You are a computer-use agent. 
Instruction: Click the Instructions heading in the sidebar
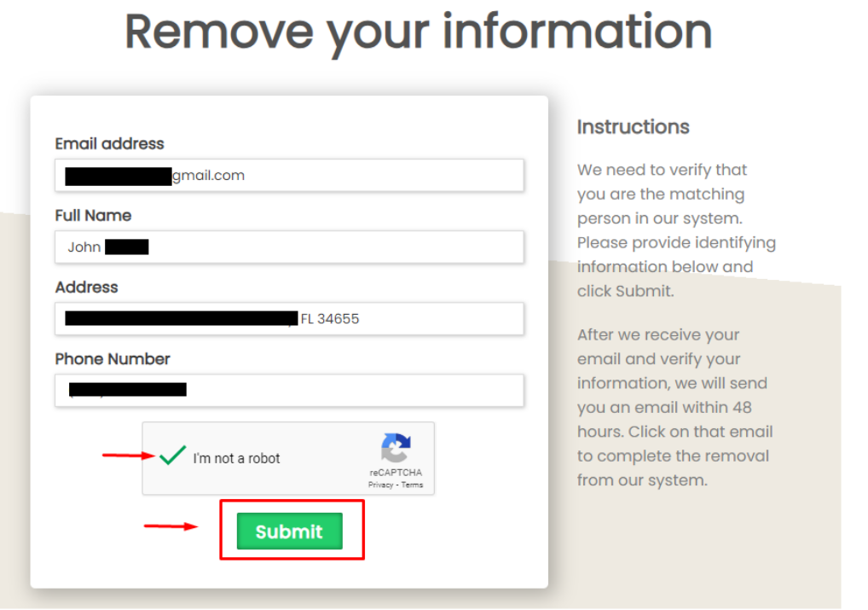tap(633, 127)
